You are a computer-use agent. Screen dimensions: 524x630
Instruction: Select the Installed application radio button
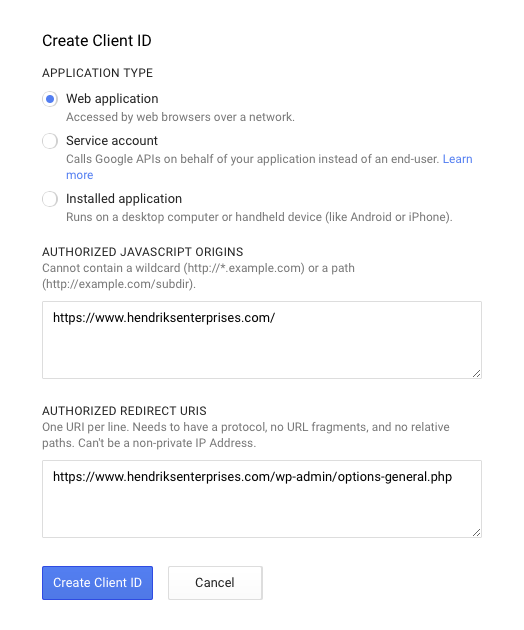click(50, 199)
